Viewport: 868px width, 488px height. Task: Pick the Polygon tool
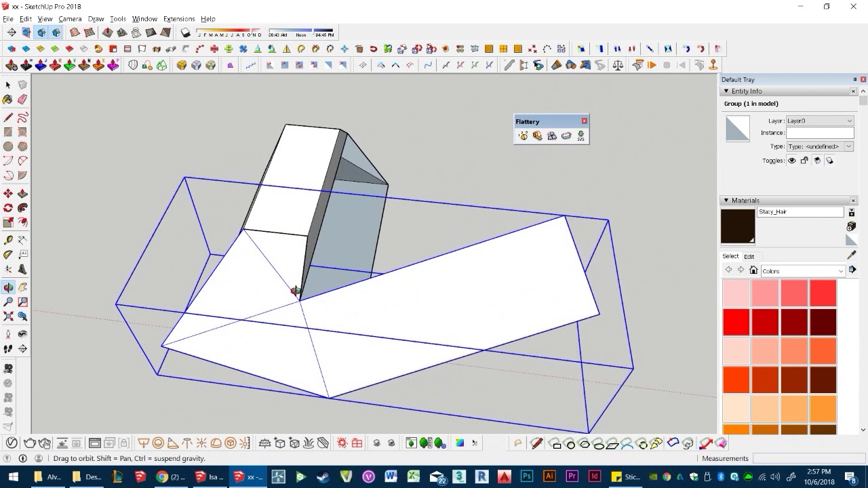[22, 146]
